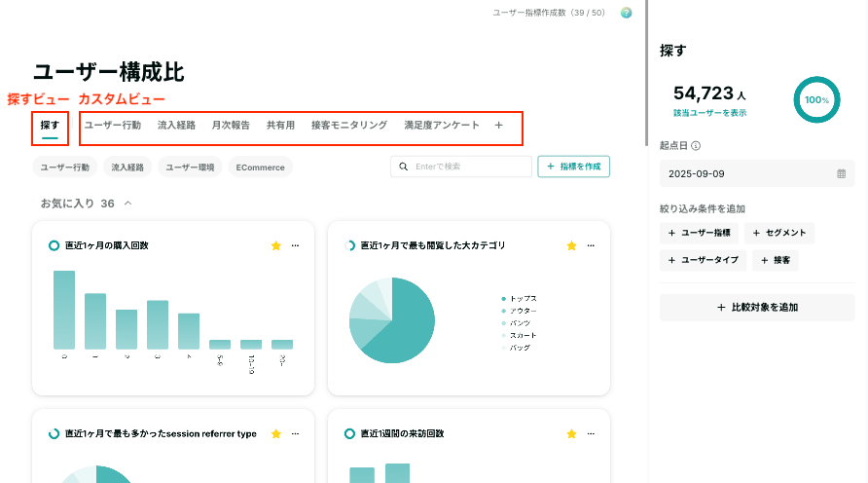Open the help question mark icon

(626, 13)
